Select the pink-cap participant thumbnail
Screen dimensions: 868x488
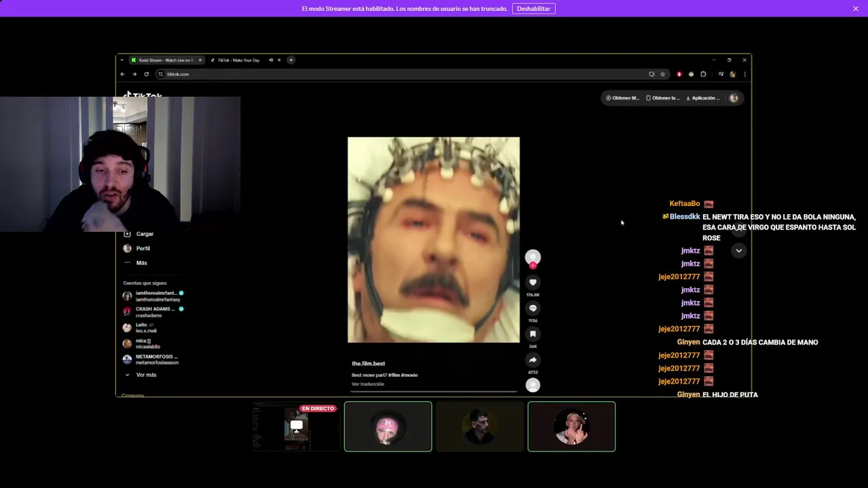388,426
